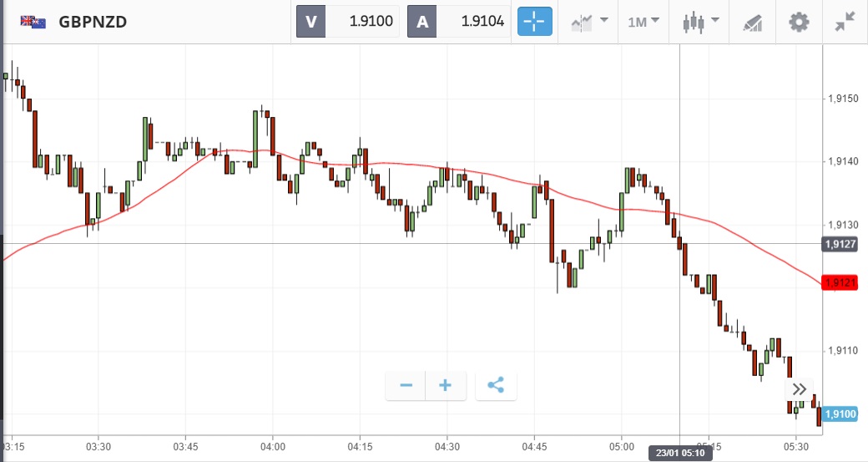Click the A buy price 1.9104

(x=458, y=22)
